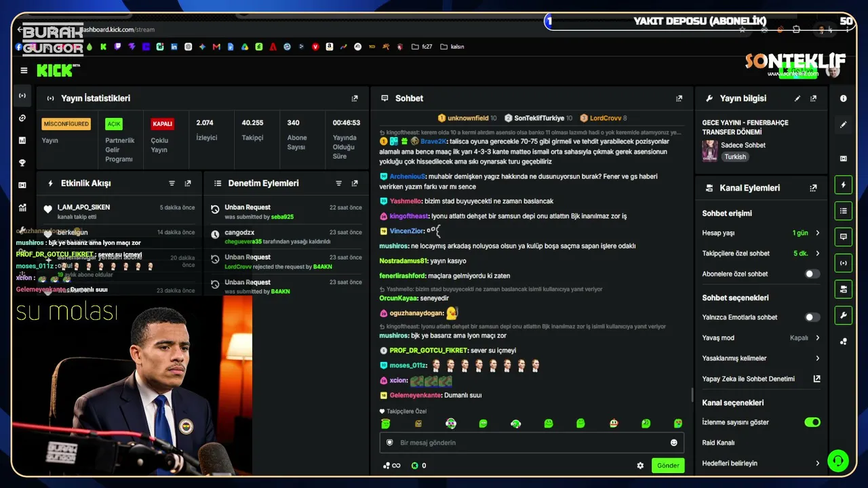868x488 pixels.
Task: Click the Gönder send button
Action: tap(668, 466)
